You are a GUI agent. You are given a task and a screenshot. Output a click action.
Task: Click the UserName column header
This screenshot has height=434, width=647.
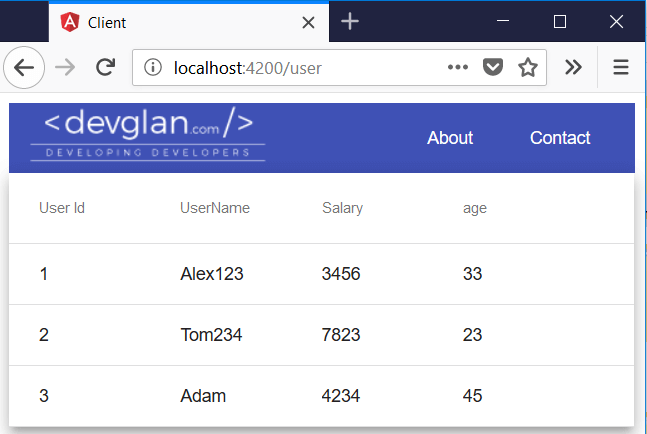215,208
